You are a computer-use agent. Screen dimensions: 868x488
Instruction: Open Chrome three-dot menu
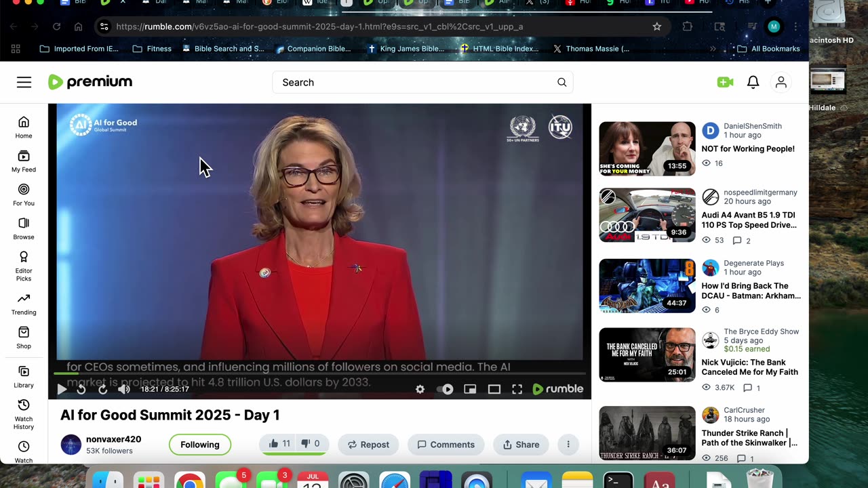pyautogui.click(x=795, y=26)
